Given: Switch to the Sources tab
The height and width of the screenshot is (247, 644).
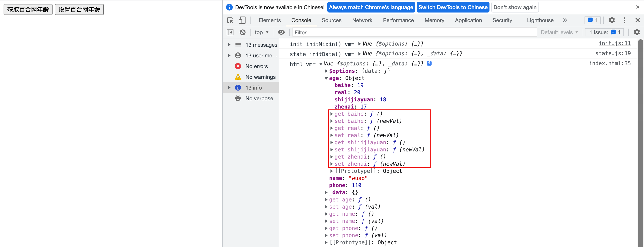Looking at the screenshot, I should [x=331, y=20].
